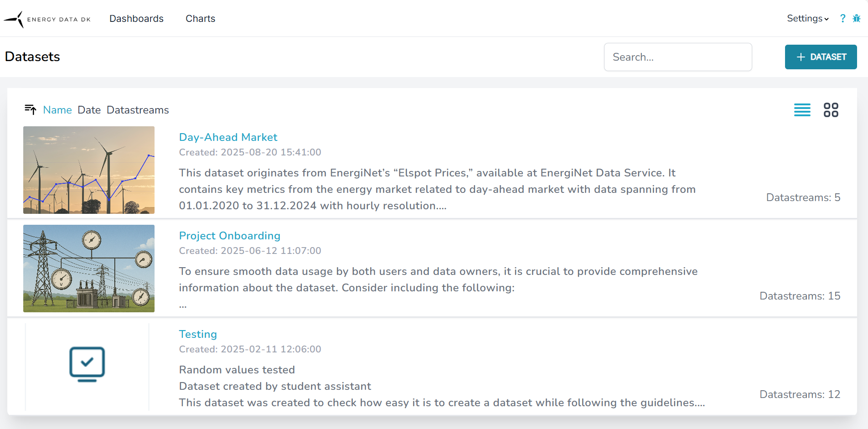Open the Day-Ahead Market dataset link

click(228, 137)
